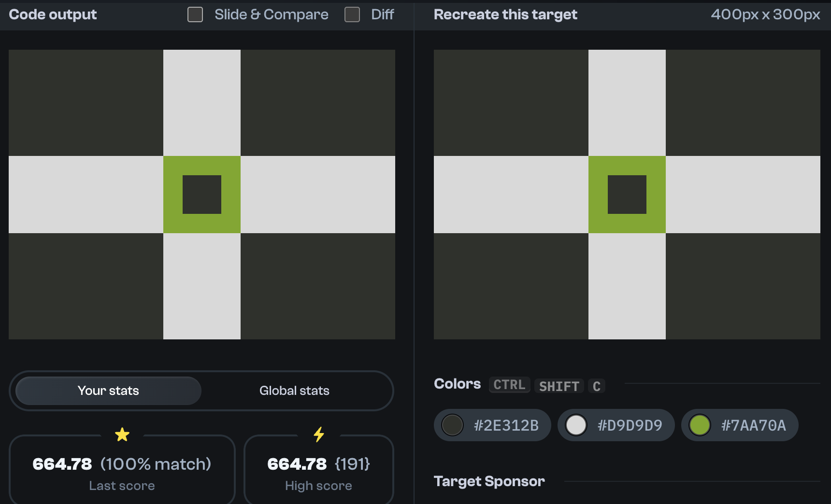Click the white color circle in second swatch
Viewport: 831px width, 504px height.
click(576, 425)
